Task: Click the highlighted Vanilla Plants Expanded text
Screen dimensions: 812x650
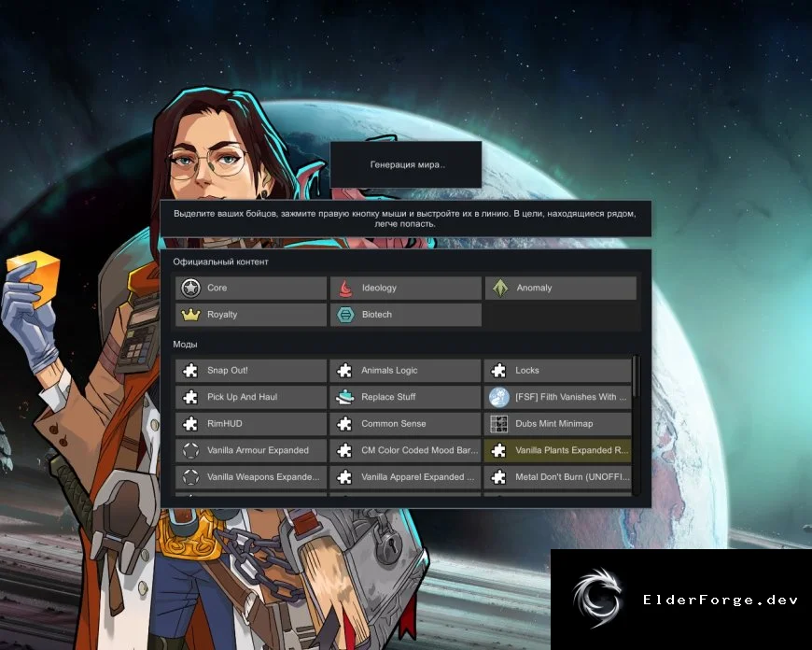Action: pos(572,450)
